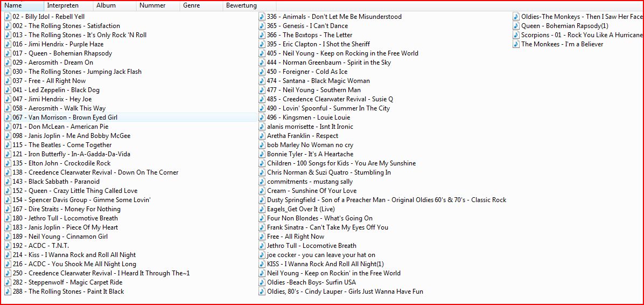
Task: Click music icon of Billy Idol Rebell Yell
Action: (8, 17)
